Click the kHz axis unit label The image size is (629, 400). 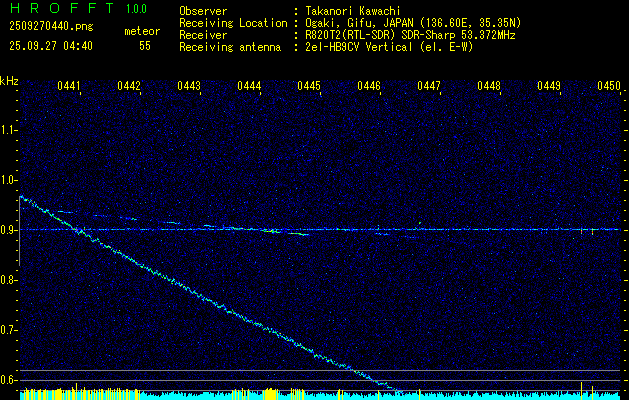point(9,80)
